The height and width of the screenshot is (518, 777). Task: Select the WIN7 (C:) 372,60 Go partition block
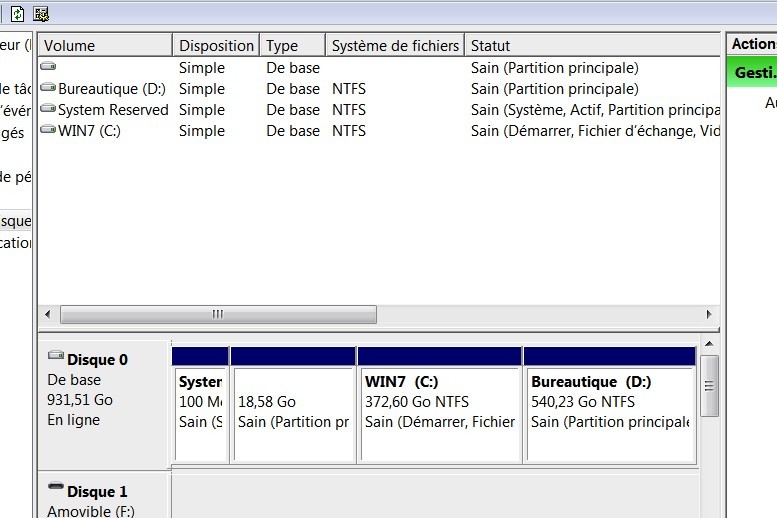click(x=439, y=412)
